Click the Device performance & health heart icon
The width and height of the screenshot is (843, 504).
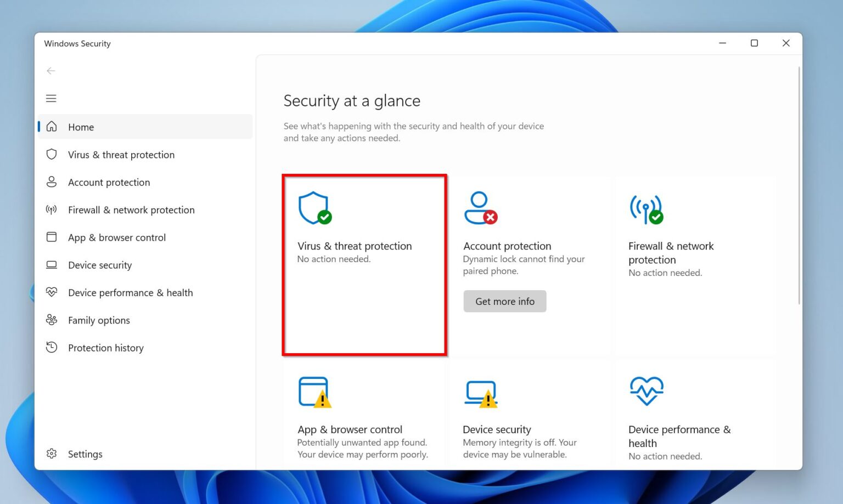pyautogui.click(x=51, y=292)
